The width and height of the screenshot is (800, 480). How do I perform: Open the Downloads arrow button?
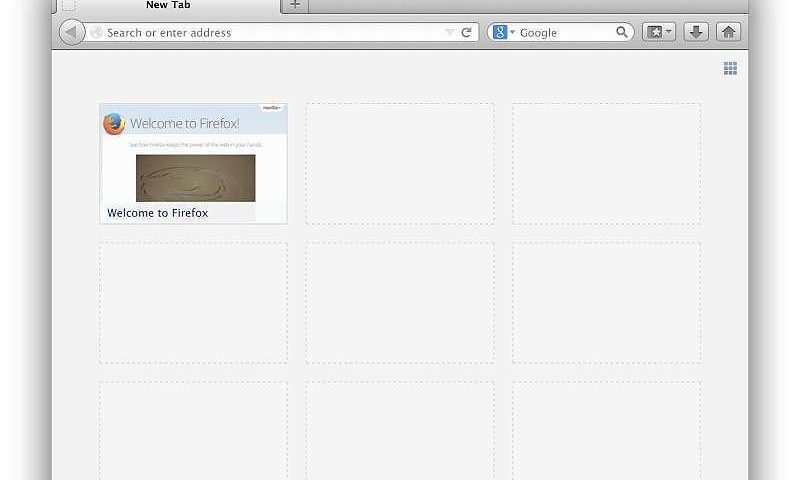click(x=696, y=32)
